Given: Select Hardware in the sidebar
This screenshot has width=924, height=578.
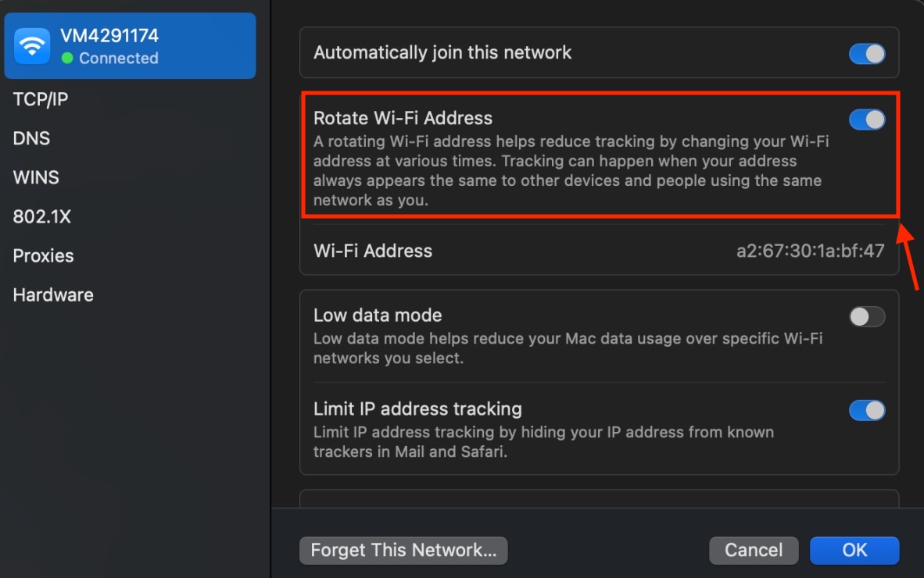Looking at the screenshot, I should pyautogui.click(x=53, y=294).
